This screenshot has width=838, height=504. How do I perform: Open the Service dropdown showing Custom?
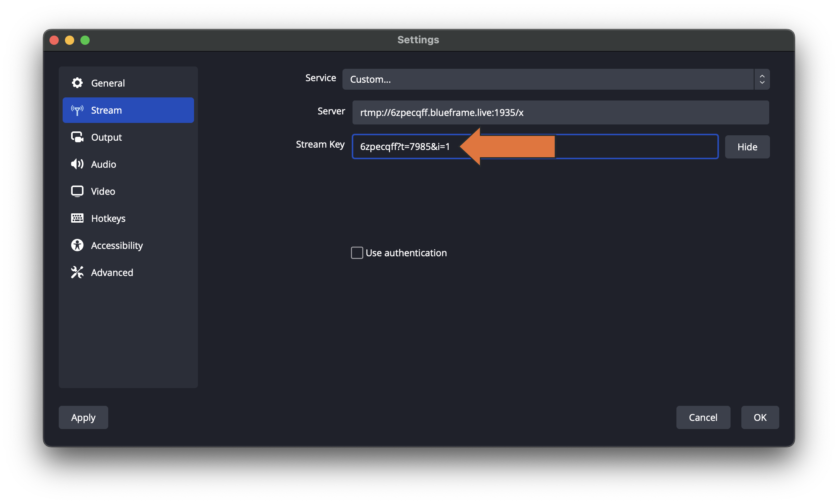pyautogui.click(x=547, y=79)
